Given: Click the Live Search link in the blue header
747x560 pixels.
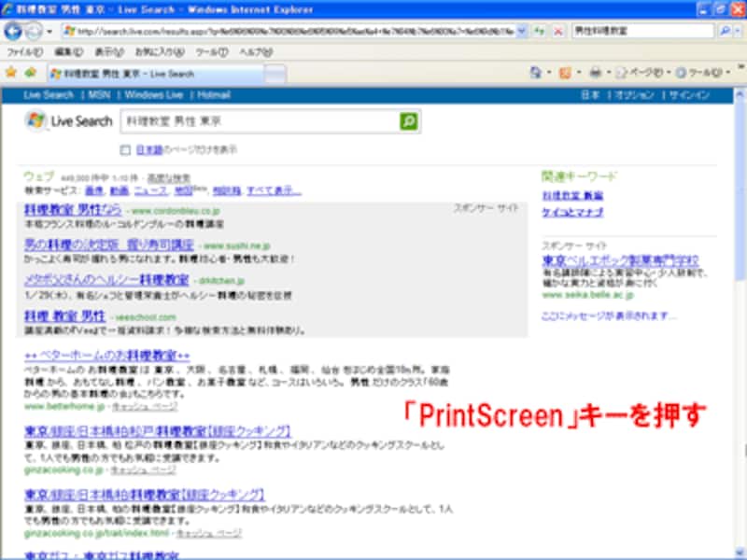Looking at the screenshot, I should pyautogui.click(x=49, y=95).
